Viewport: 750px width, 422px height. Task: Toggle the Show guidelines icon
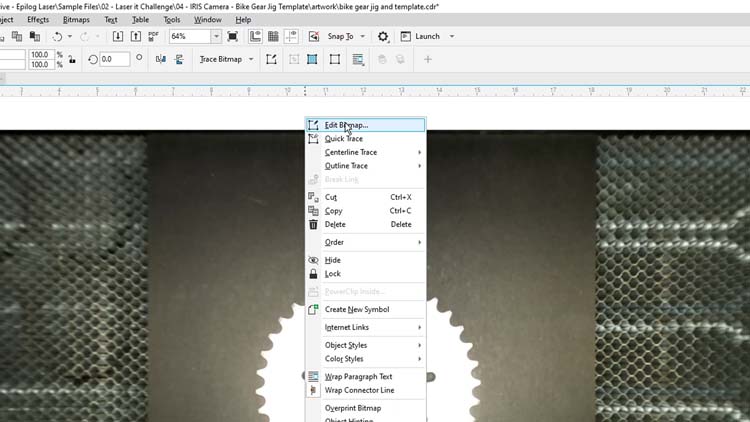[291, 36]
